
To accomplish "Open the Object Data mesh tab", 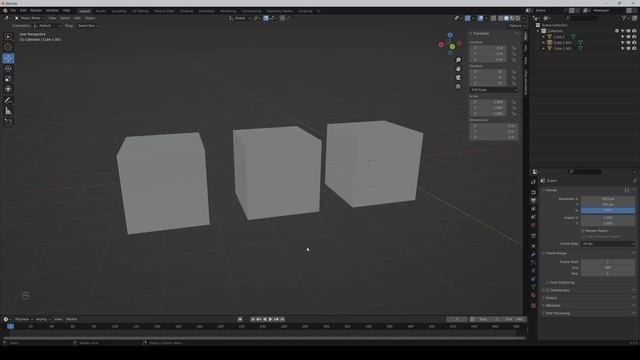I will [x=533, y=287].
